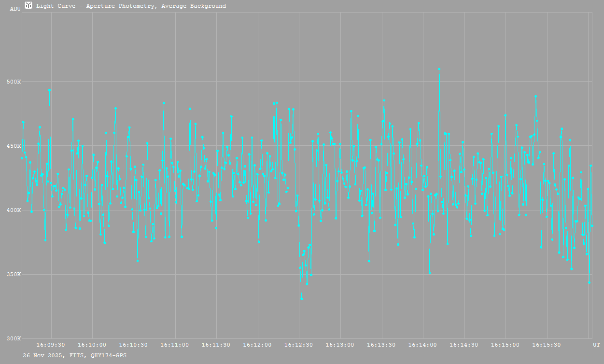This screenshot has width=604, height=364.
Task: Select the 16:11:00 time axis label
Action: (175, 345)
